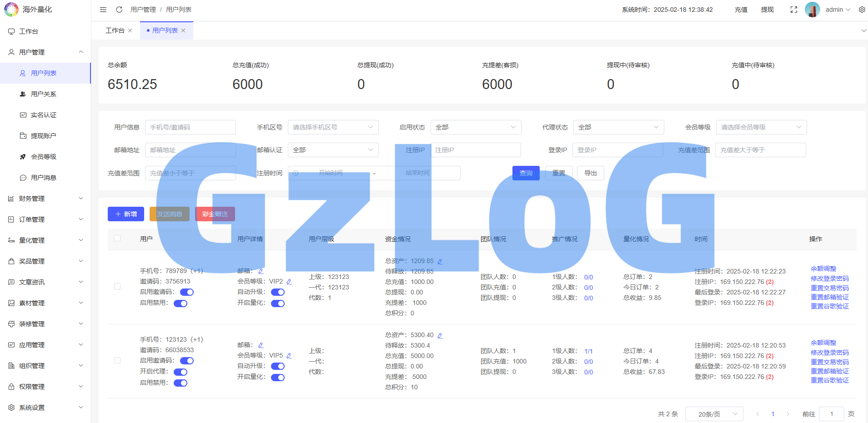The width and height of the screenshot is (868, 423).
Task: Click the blue 查询 button
Action: click(x=526, y=173)
